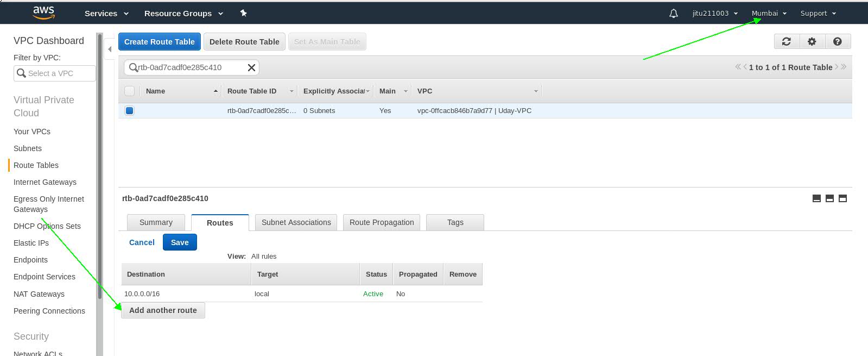The image size is (868, 356).
Task: Go to Endpoints
Action: tap(30, 260)
